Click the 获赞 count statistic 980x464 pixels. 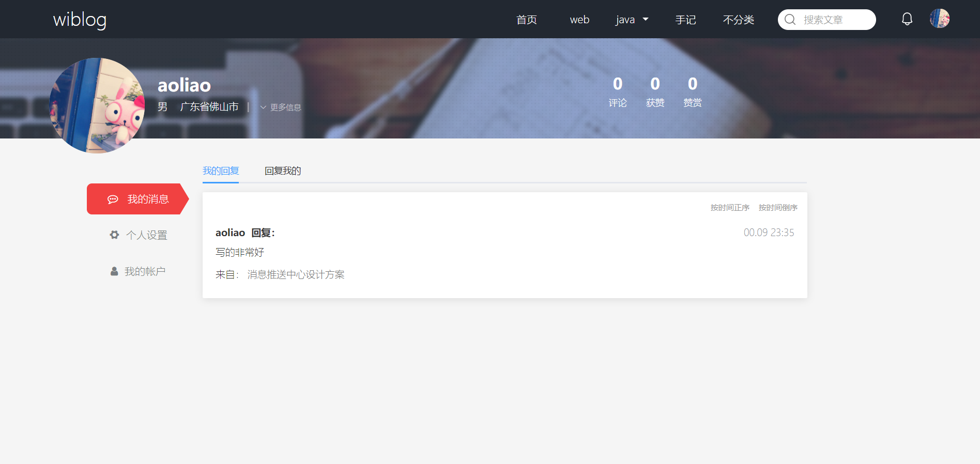pyautogui.click(x=655, y=92)
